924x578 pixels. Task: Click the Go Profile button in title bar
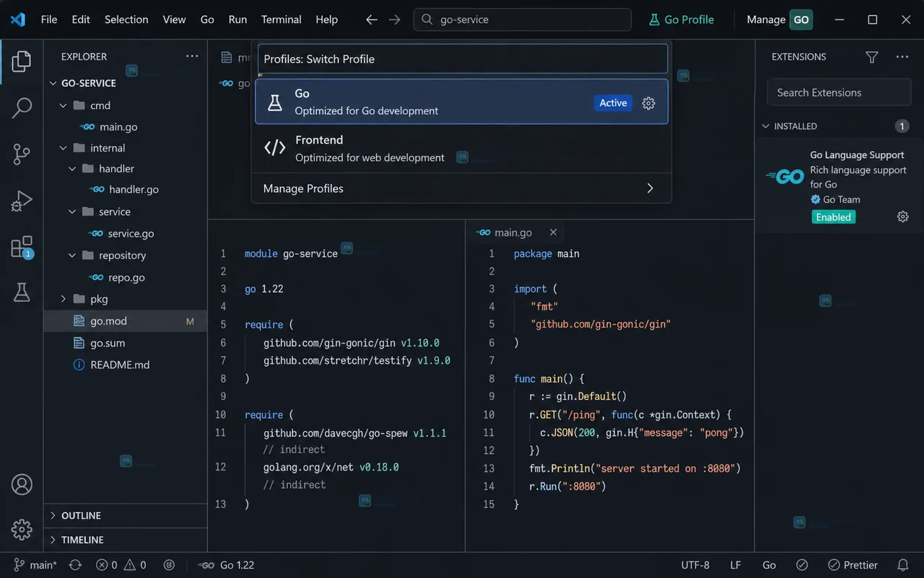681,19
